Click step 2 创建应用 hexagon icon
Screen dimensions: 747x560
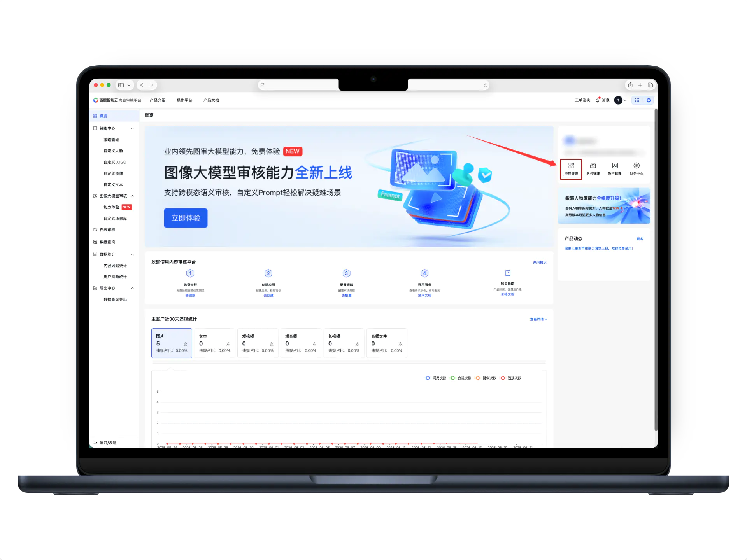[x=268, y=273]
